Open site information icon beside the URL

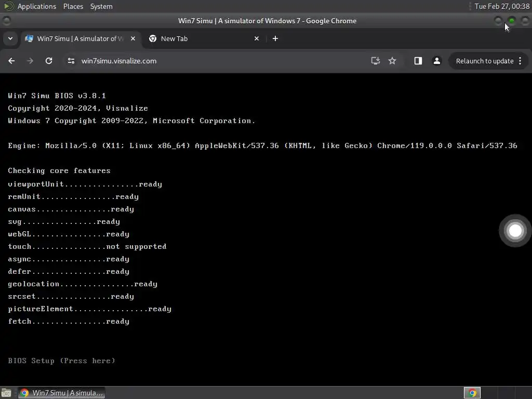[71, 61]
